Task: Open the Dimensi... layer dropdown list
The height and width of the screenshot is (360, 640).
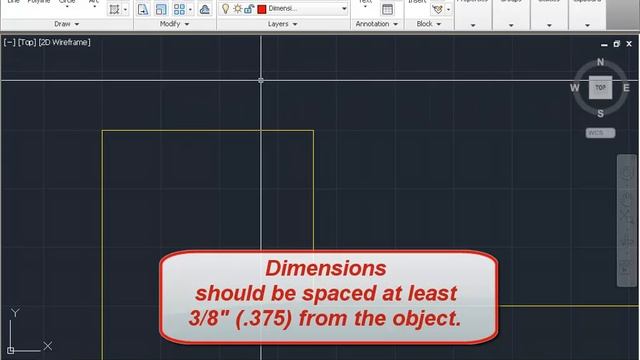Action: (344, 8)
